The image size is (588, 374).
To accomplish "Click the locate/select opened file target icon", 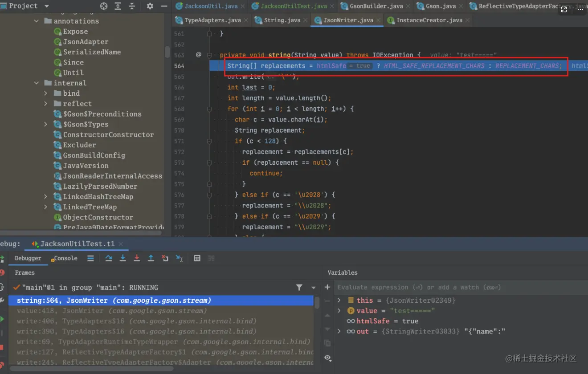I will [x=104, y=6].
